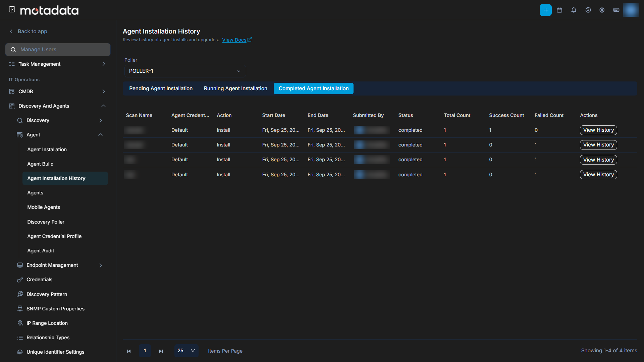Switch to Pending Agent Installation tab
Viewport: 644px width, 362px height.
(x=161, y=88)
